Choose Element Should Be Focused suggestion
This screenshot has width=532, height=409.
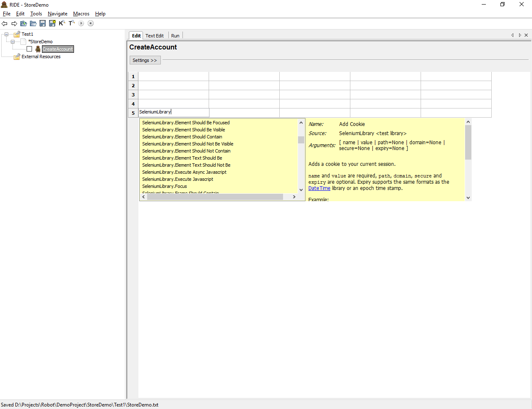tap(186, 123)
